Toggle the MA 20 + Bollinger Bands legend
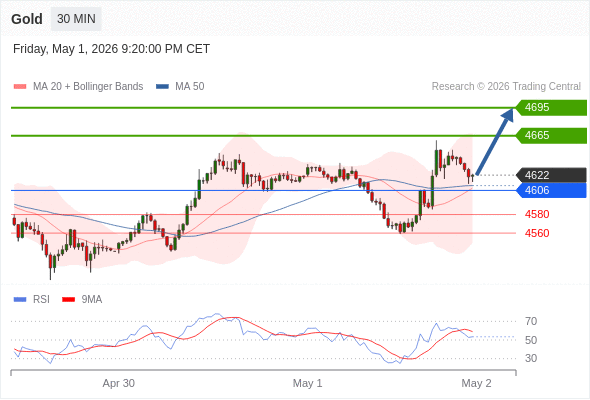The image size is (590, 400). (78, 87)
